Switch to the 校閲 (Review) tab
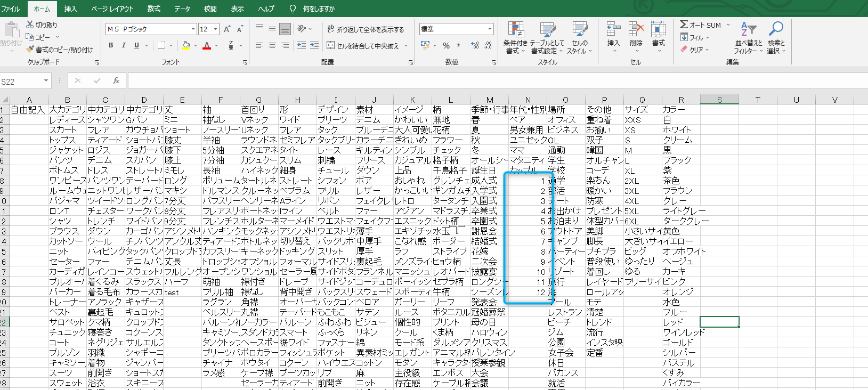The image size is (868, 390). coord(210,9)
